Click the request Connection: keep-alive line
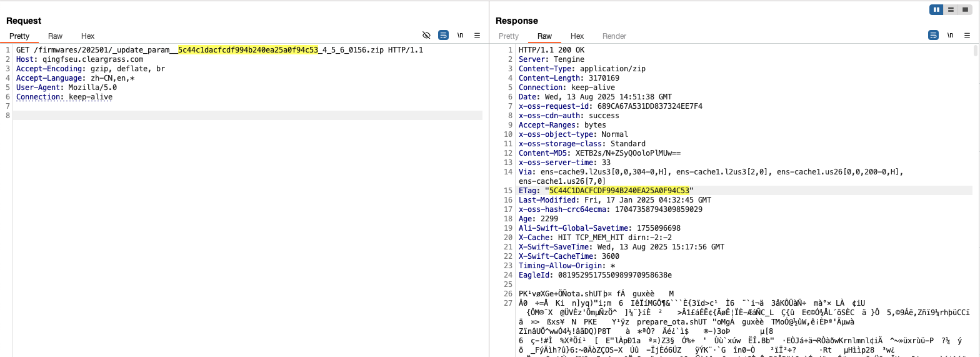 pos(64,97)
